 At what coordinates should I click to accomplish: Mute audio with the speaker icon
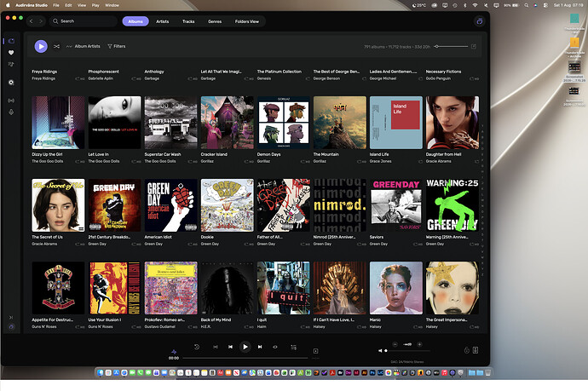coord(380,351)
